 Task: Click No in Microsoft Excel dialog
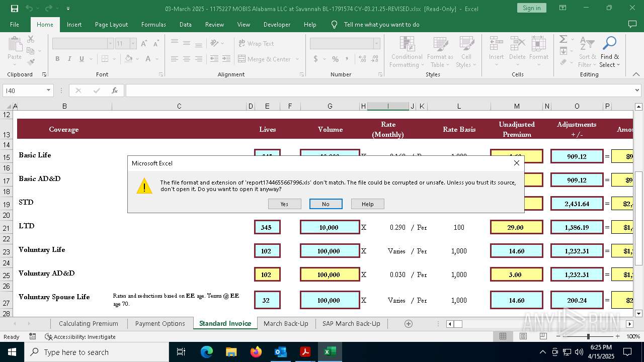[x=326, y=204]
